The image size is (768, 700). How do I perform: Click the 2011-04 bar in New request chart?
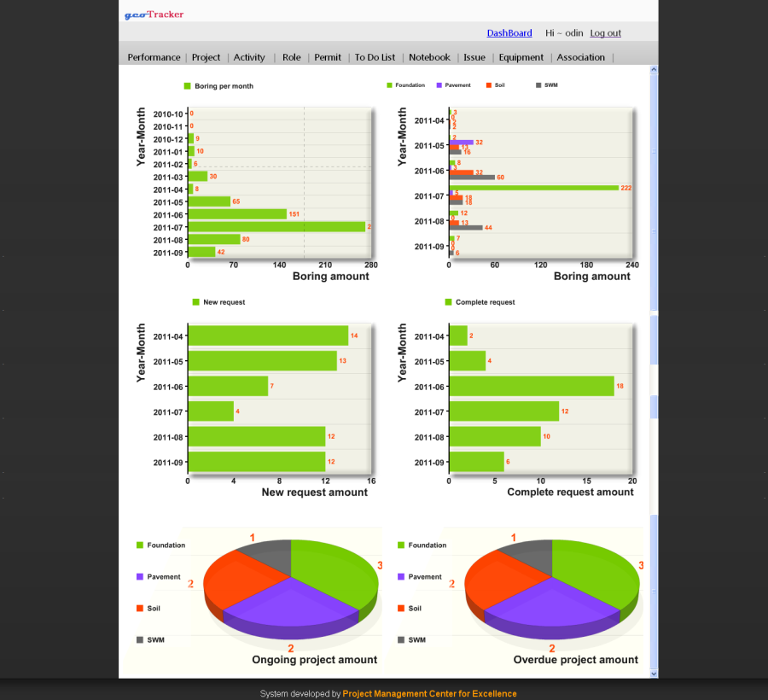coord(267,335)
